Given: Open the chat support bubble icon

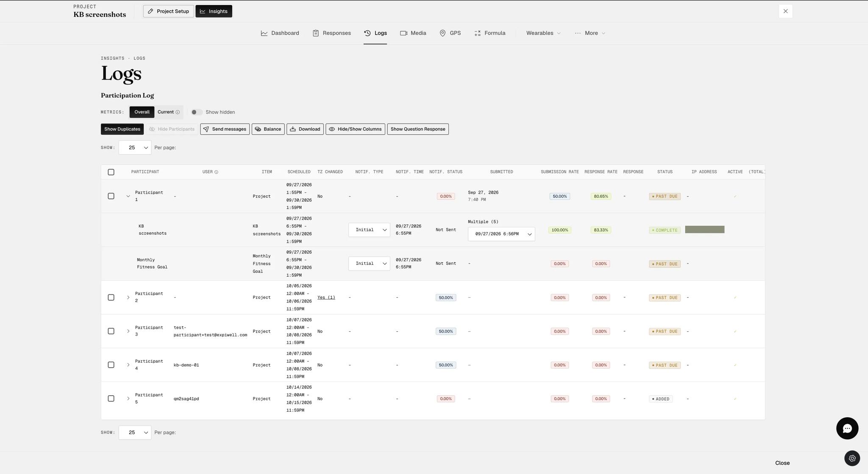Looking at the screenshot, I should pyautogui.click(x=847, y=428).
